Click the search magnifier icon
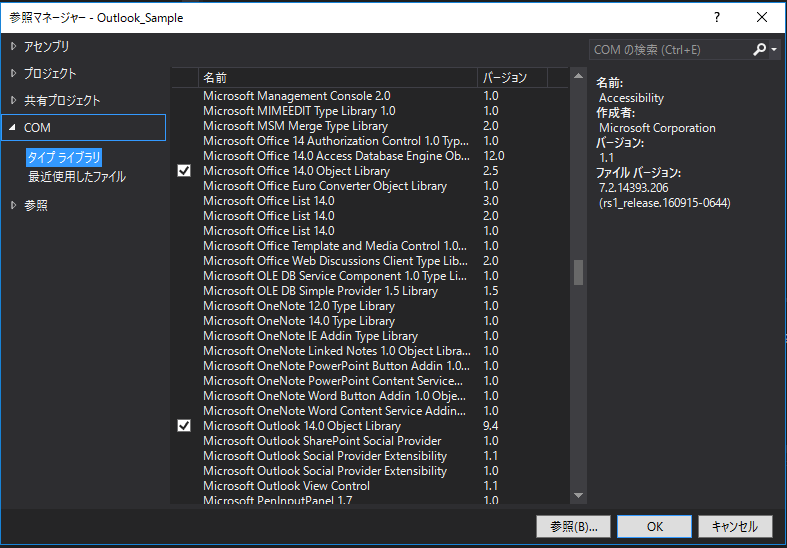 759,49
